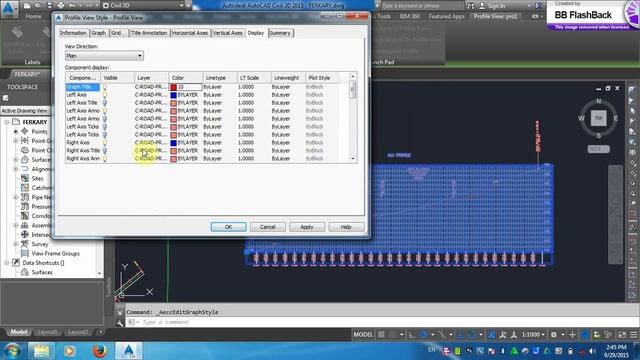Viewport: 640px width, 360px height.
Task: Switch to the Summary tab
Action: pos(280,33)
